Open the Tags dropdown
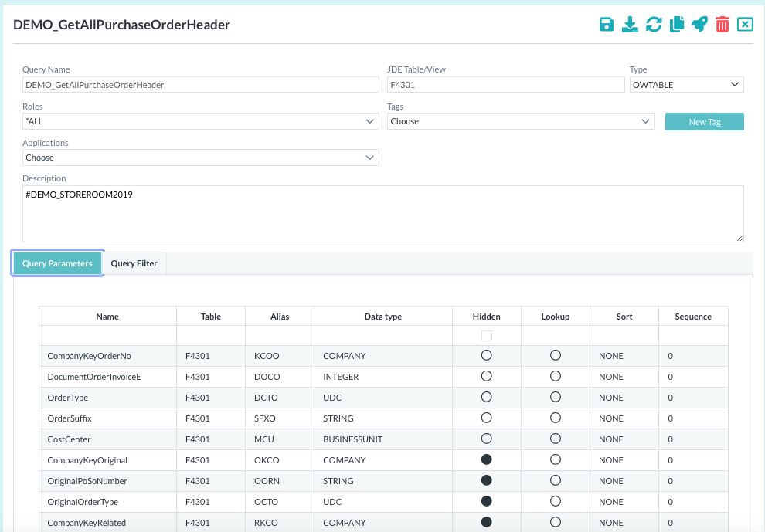Viewport: 765px width, 532px height. (x=521, y=121)
